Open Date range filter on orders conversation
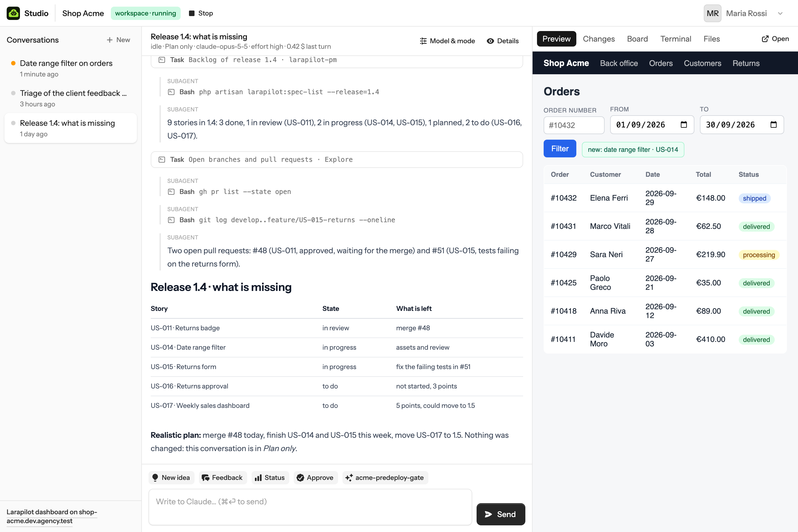The width and height of the screenshot is (798, 532). pyautogui.click(x=71, y=68)
